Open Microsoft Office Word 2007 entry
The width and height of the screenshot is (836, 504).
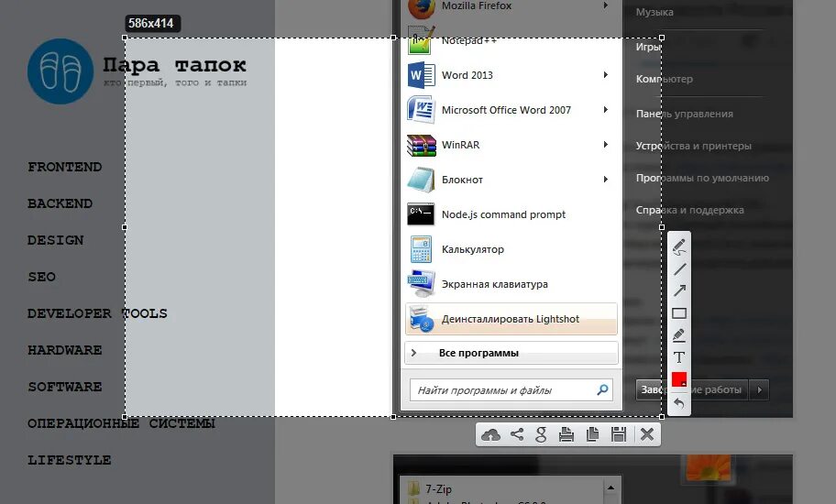(x=511, y=110)
